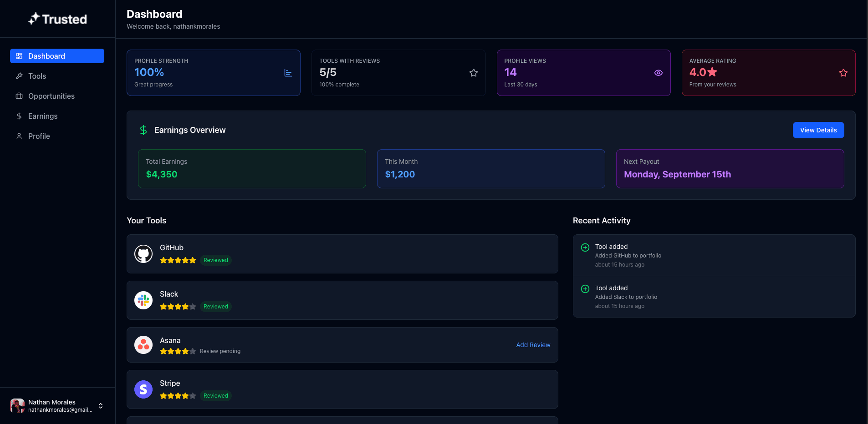Click the bar chart icon on Profile Strength card
Screen dimensions: 868x424
(288, 73)
